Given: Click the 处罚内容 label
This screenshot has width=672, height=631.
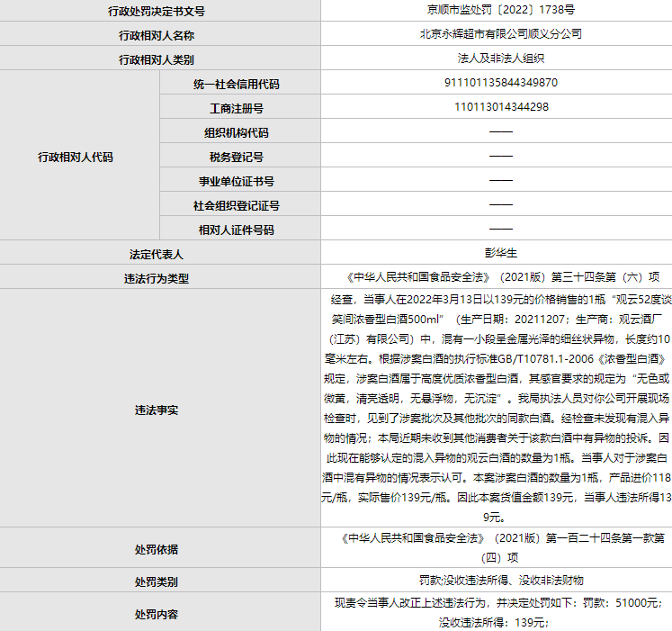Looking at the screenshot, I should pos(157,615).
